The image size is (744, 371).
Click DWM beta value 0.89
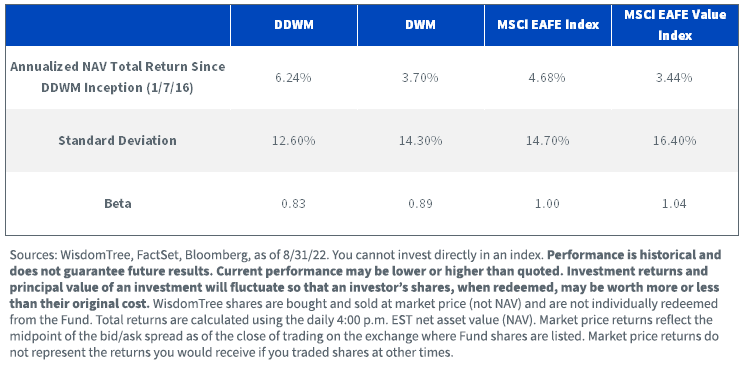click(421, 204)
